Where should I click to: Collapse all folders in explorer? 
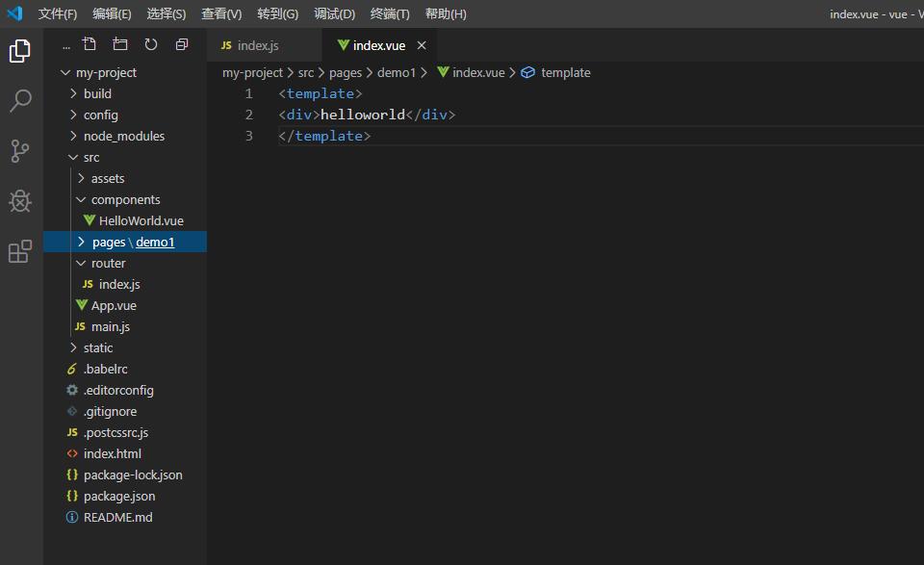[x=182, y=44]
